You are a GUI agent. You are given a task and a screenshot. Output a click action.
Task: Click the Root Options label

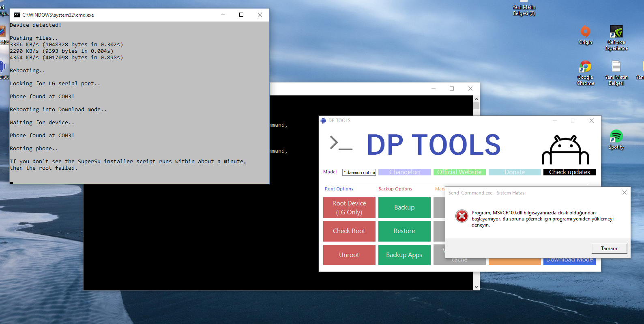pyautogui.click(x=339, y=189)
